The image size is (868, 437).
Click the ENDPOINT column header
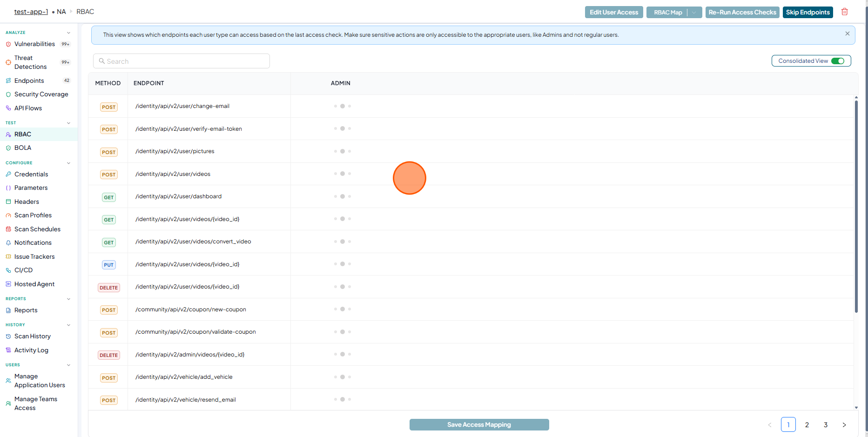[149, 83]
